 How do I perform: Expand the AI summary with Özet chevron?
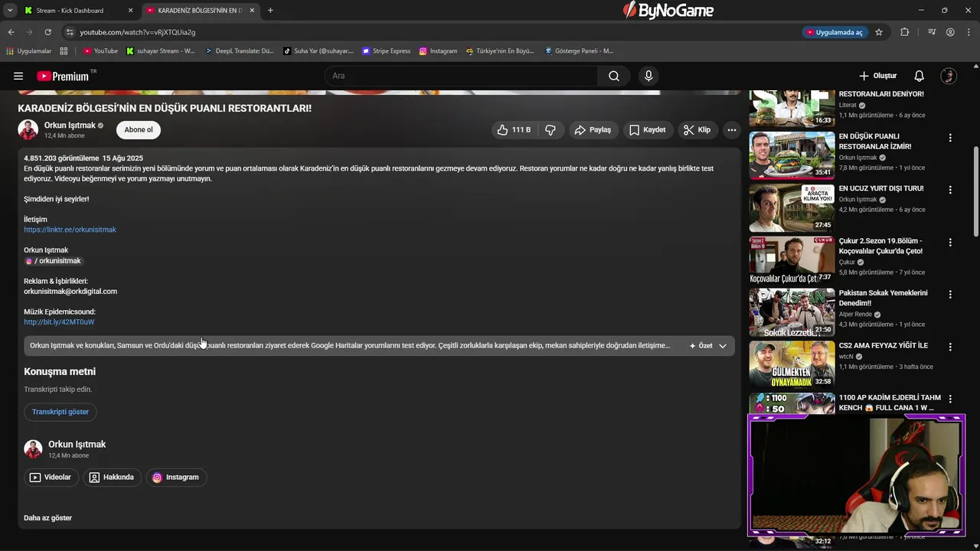click(722, 346)
